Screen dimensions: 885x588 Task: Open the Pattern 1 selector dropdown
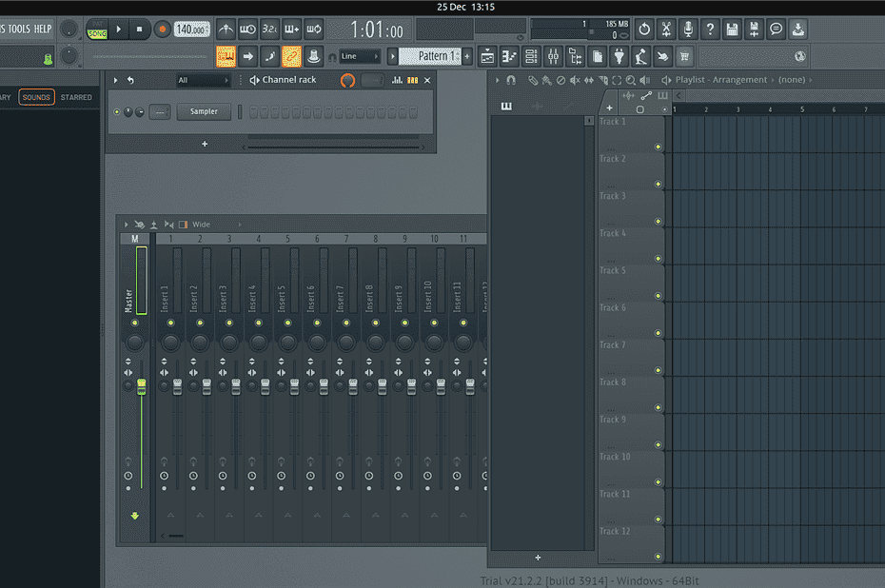click(x=430, y=56)
